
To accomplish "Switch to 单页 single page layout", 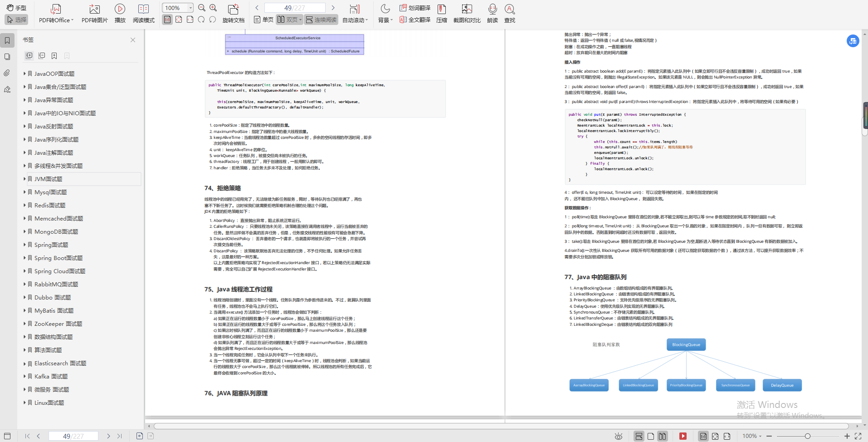I will (x=263, y=20).
